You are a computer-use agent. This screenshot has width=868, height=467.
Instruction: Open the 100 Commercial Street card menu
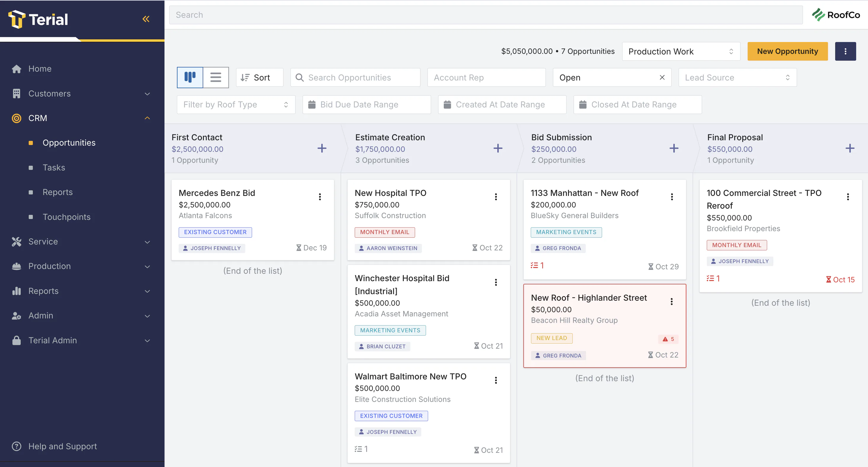[x=848, y=197]
